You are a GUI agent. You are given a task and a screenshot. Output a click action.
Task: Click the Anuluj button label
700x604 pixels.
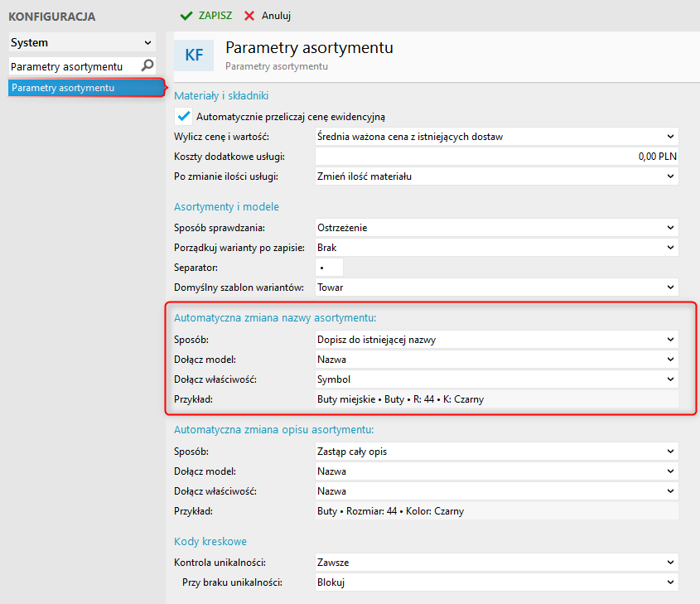(276, 16)
